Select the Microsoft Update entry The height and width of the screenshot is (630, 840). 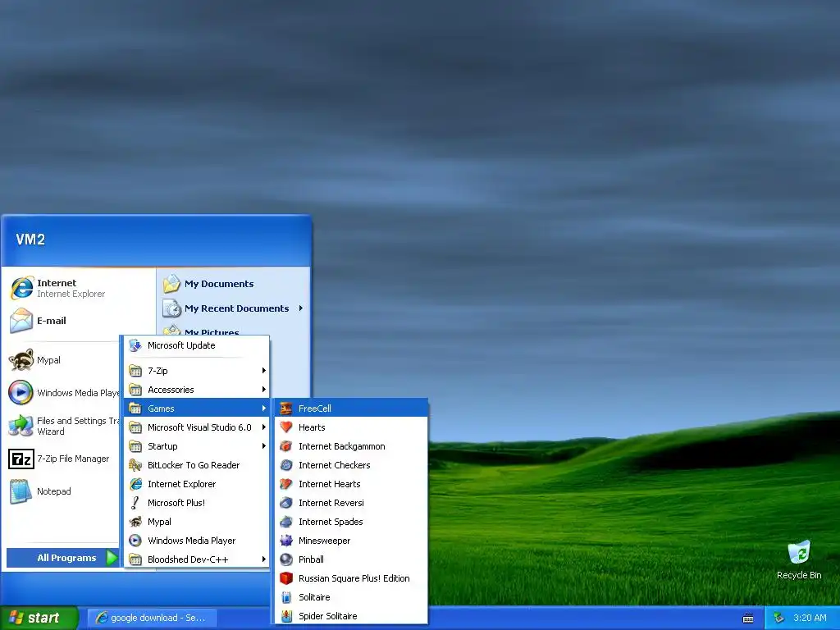point(197,345)
